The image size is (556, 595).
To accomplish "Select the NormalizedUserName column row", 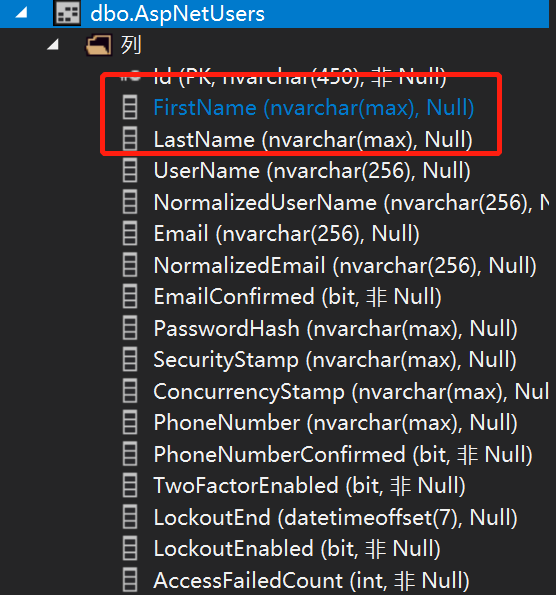I will 351,202.
